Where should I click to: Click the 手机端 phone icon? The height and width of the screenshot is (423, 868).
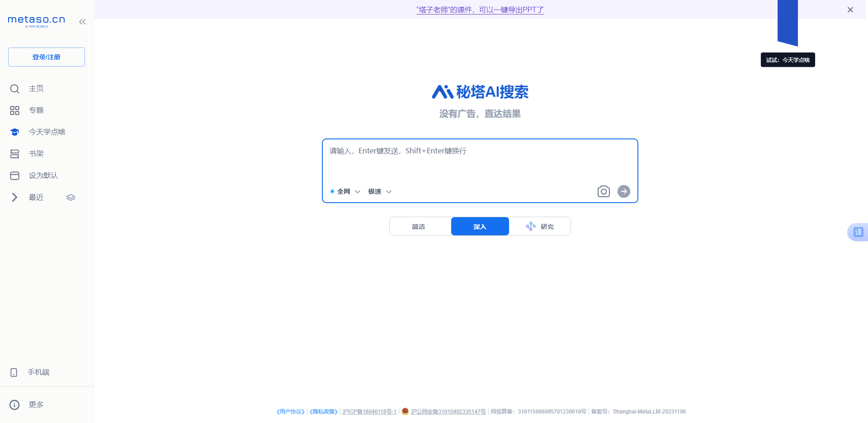click(15, 372)
